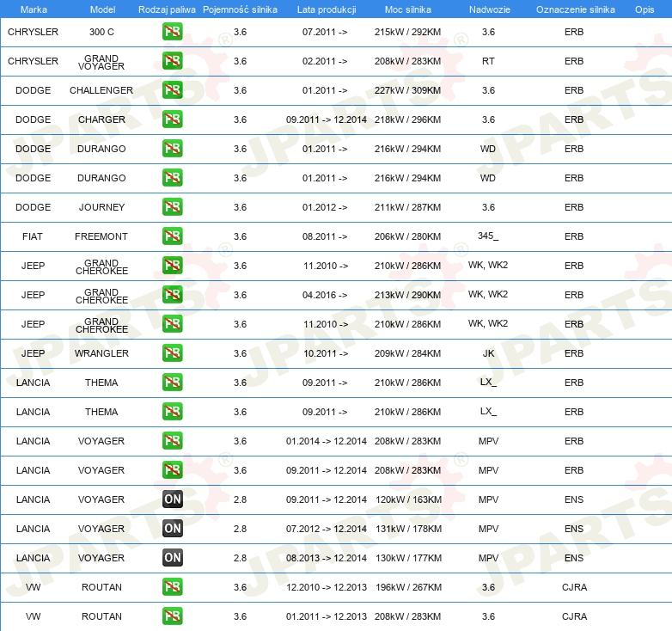Click the fuel icon for Dodge Challenger
The width and height of the screenshot is (672, 631).
(172, 90)
